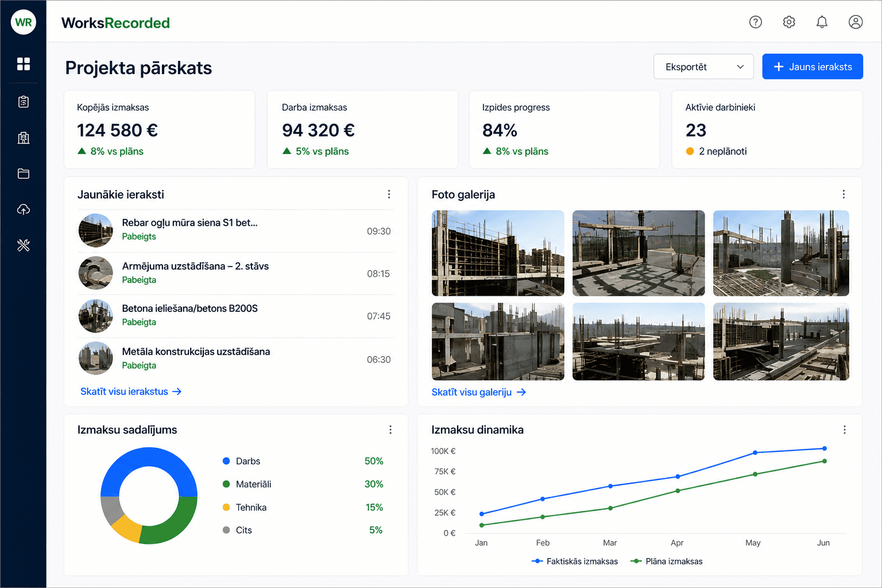Open the help question mark icon
The image size is (882, 588).
(x=756, y=22)
